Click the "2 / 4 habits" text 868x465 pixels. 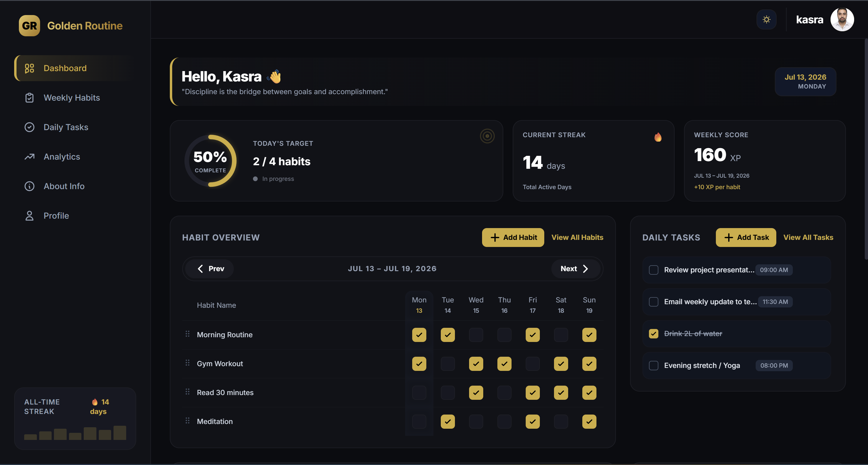click(281, 161)
